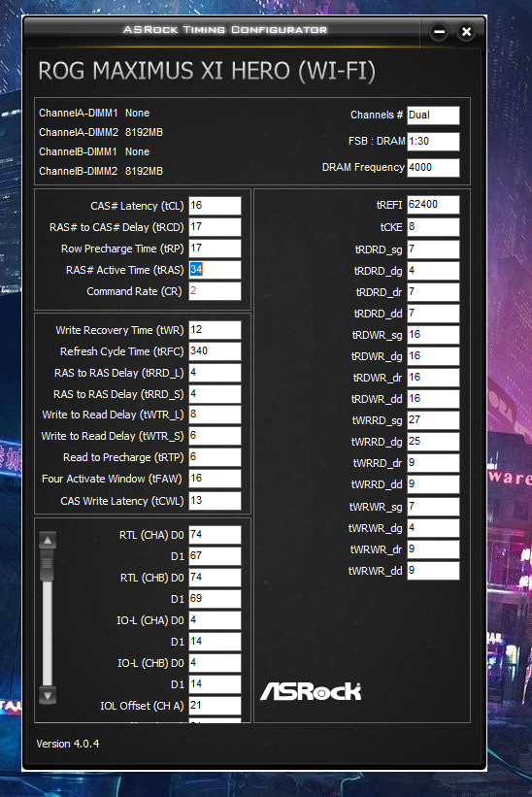This screenshot has width=532, height=797.
Task: Focus the tWRRD_dg field showing 25
Action: (433, 442)
